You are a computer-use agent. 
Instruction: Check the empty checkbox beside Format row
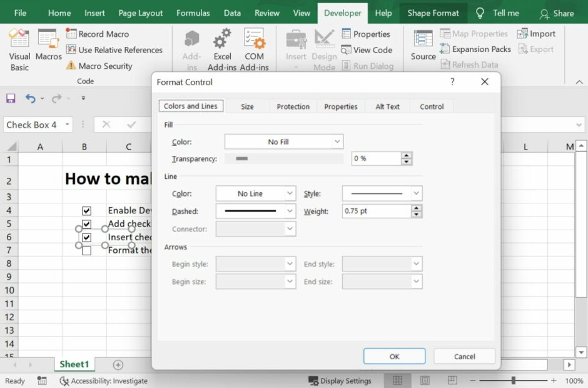click(86, 250)
